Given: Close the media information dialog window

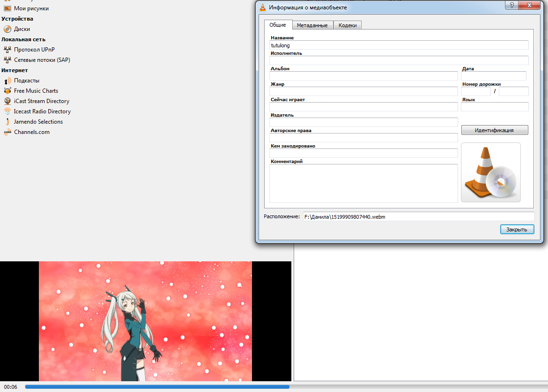Looking at the screenshot, I should click(x=529, y=5).
